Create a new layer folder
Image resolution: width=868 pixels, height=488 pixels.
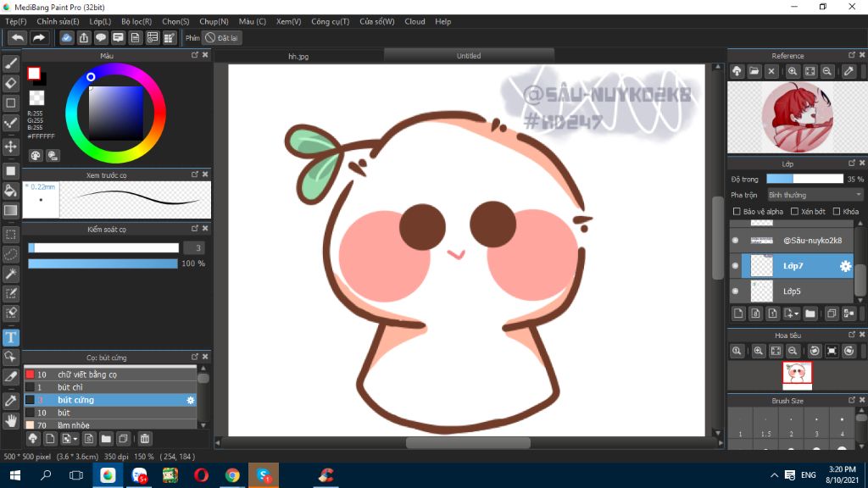[x=810, y=313]
